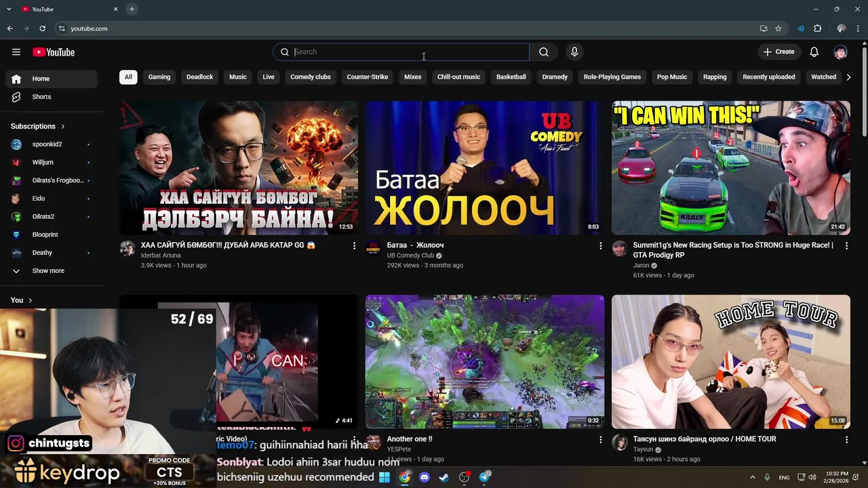Open options menu for Another one !! video

pos(600,440)
